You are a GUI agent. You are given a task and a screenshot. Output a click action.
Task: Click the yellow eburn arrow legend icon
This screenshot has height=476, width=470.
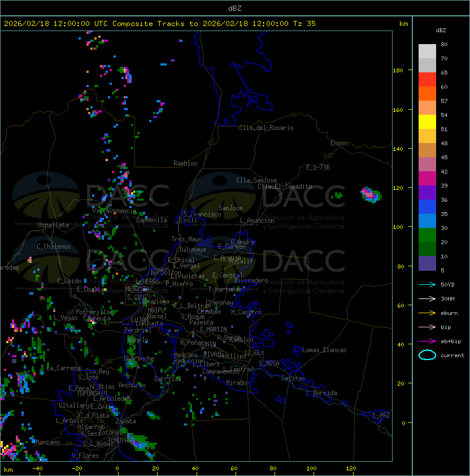coord(427,313)
